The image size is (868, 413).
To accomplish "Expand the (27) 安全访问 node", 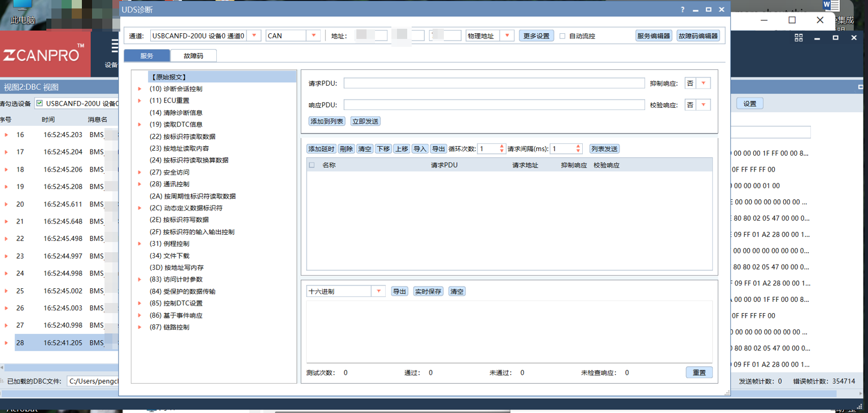I will (x=139, y=172).
